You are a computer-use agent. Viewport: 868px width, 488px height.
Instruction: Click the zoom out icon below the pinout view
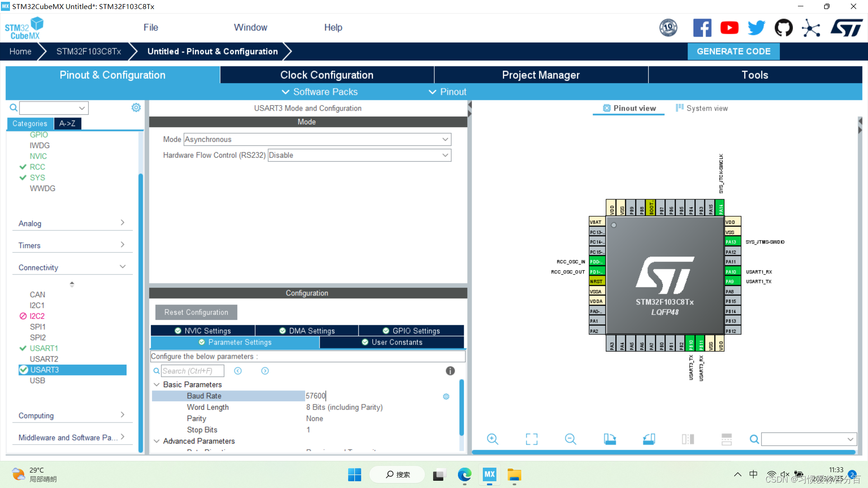click(571, 439)
